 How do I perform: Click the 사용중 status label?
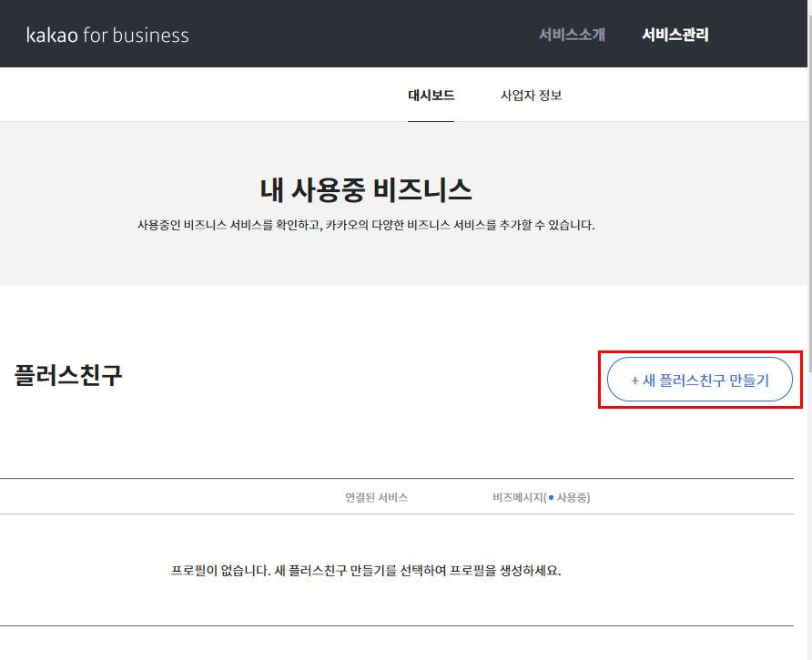tap(573, 497)
